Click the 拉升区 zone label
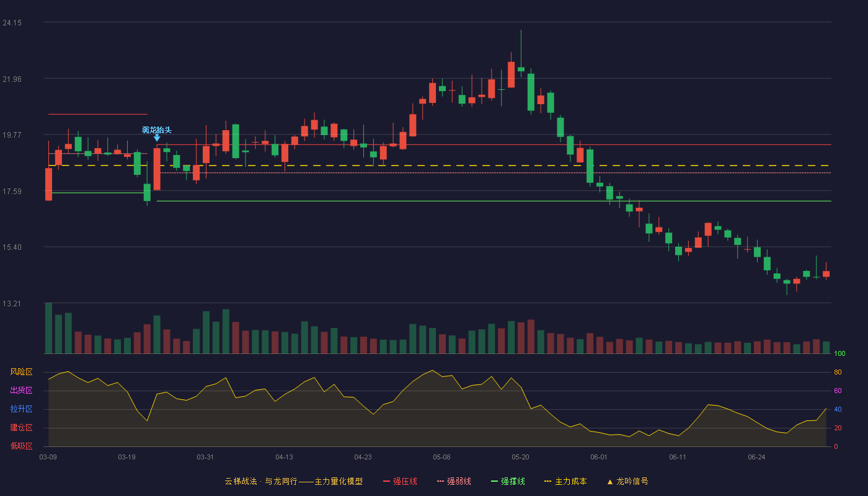868x496 pixels. pyautogui.click(x=21, y=409)
